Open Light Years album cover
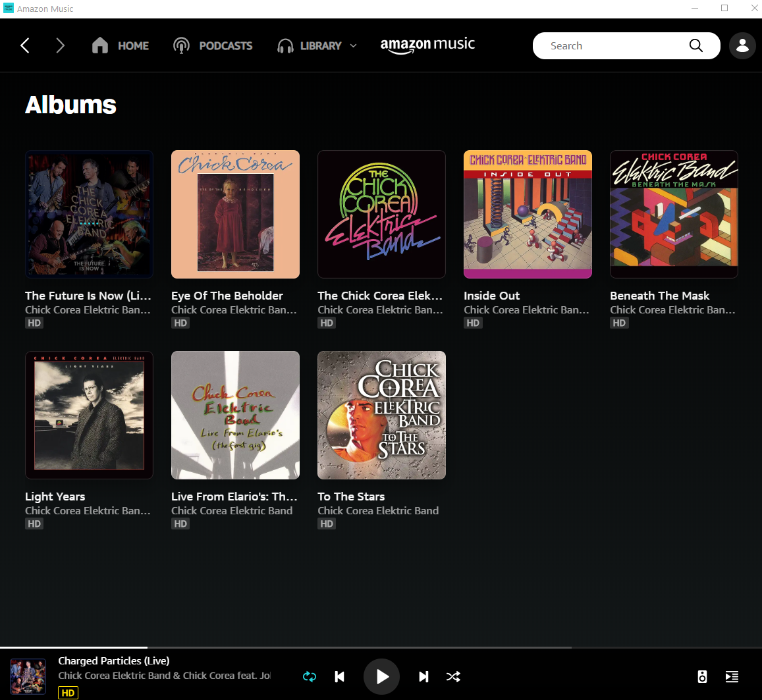Screen dimensions: 762x700 (x=90, y=416)
